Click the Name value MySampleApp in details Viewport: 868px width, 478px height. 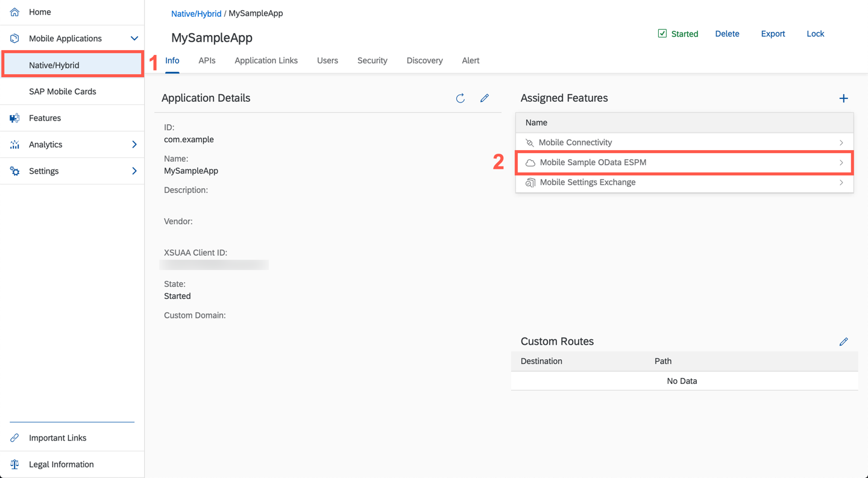pos(191,171)
